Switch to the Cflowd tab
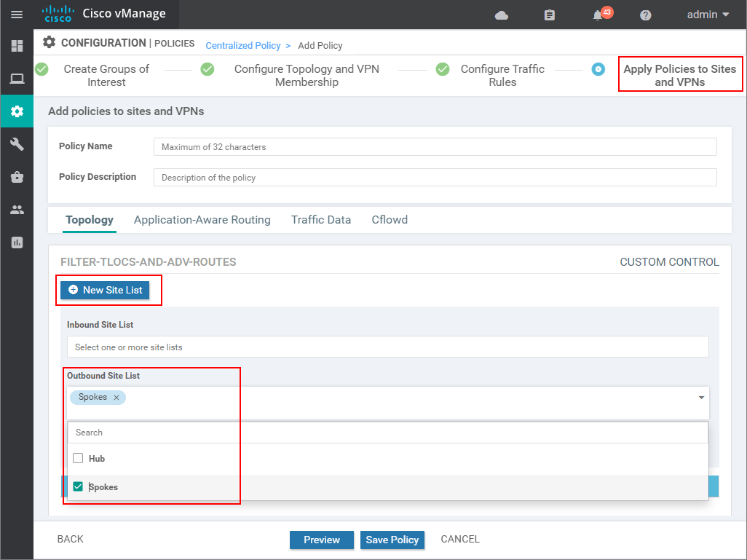747x560 pixels. coord(389,219)
